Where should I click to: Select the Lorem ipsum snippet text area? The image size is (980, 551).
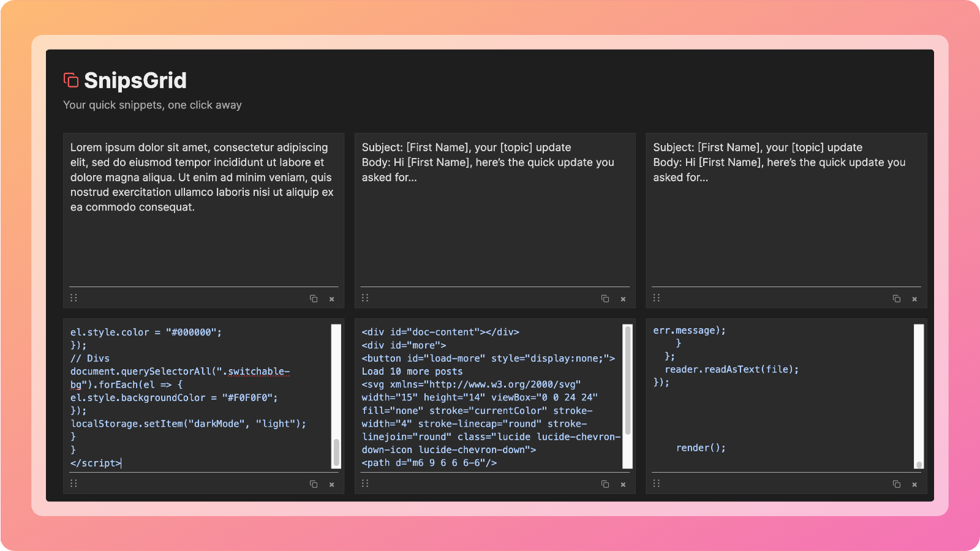202,208
